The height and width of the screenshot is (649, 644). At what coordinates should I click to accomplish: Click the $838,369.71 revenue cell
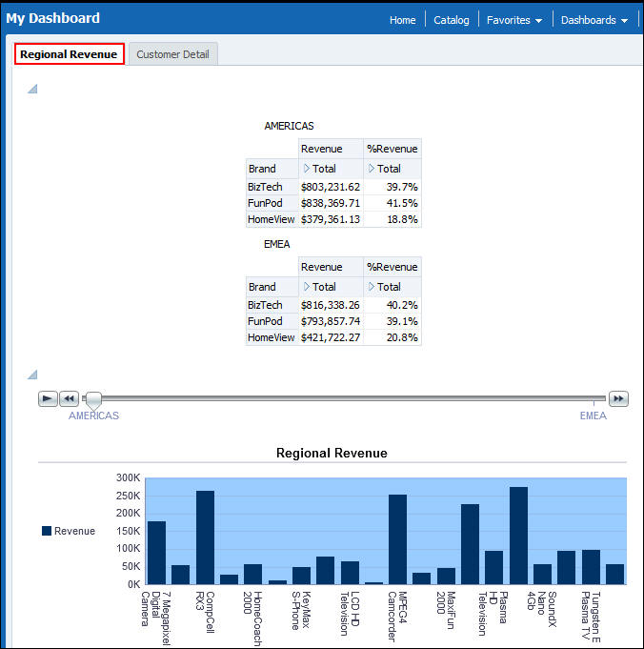pos(331,203)
